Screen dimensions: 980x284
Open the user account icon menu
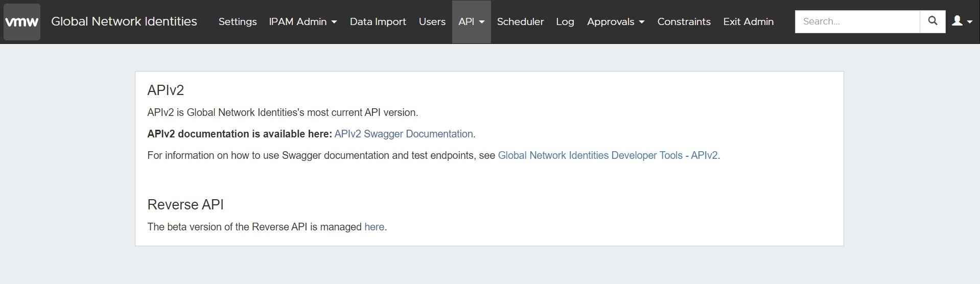[x=962, y=21]
